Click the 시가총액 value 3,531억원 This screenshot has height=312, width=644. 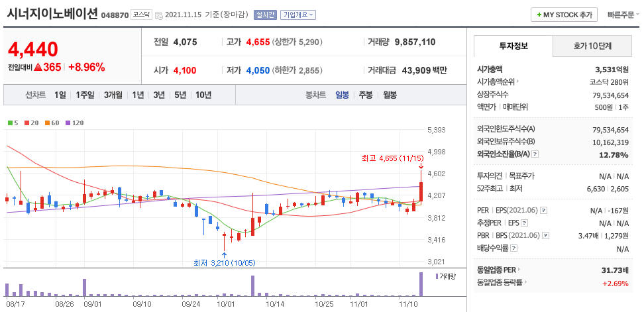[x=612, y=70]
